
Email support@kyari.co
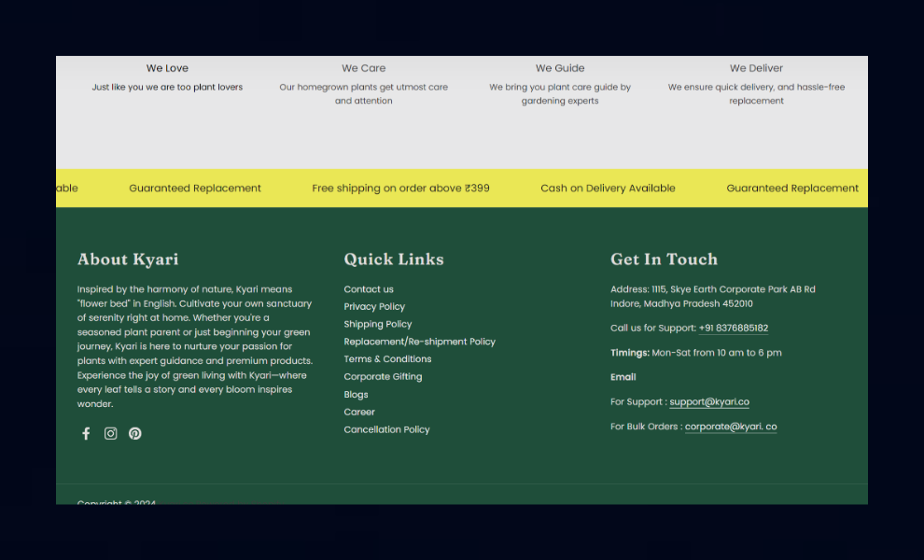(709, 402)
